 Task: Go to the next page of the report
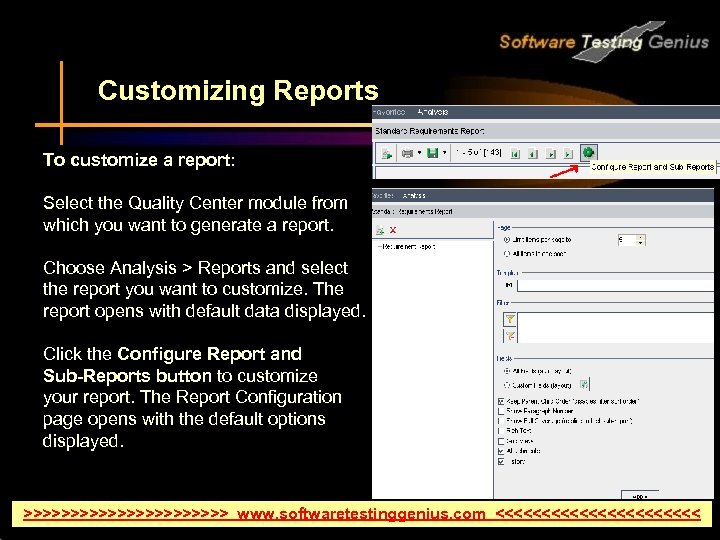coord(551,154)
